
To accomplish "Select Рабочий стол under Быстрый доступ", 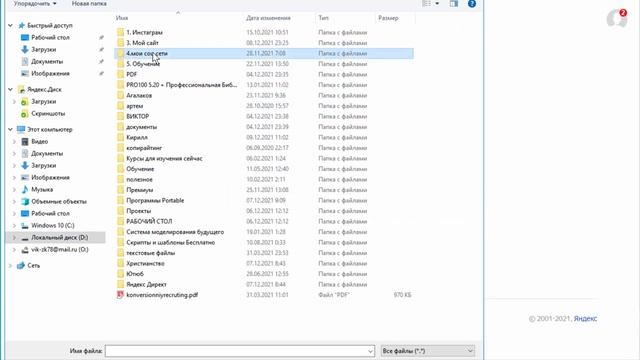I will tap(50, 38).
